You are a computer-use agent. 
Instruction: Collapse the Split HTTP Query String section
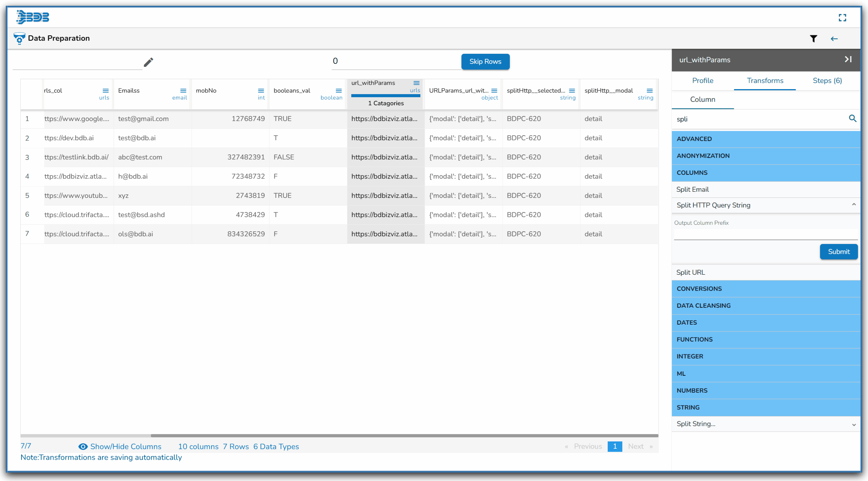click(853, 205)
